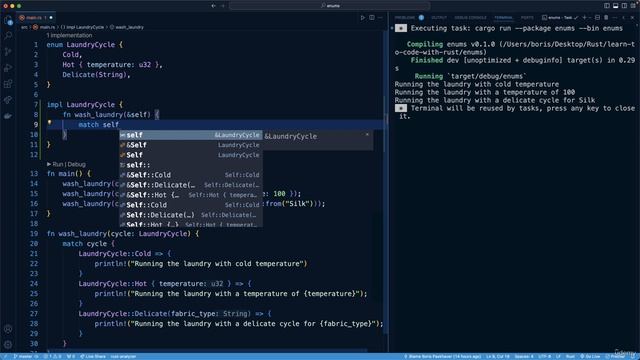Viewport: 640px width, 360px height.
Task: Click the Run play icon in editor toolbar
Action: [362, 18]
